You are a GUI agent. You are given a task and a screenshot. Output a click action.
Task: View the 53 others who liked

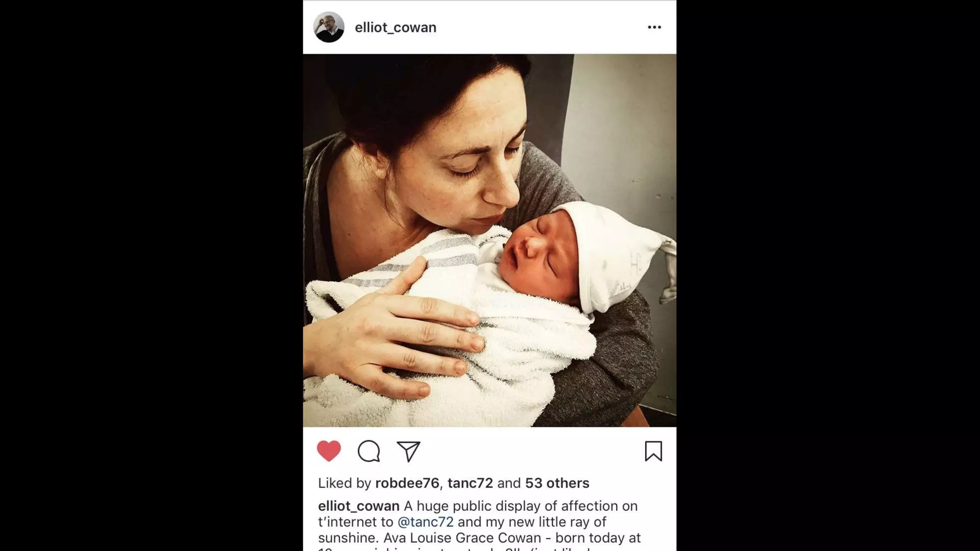[557, 483]
